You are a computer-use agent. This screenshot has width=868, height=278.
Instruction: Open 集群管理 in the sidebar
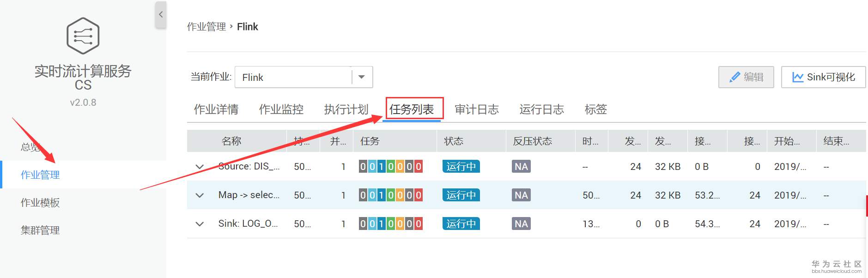pyautogui.click(x=40, y=230)
